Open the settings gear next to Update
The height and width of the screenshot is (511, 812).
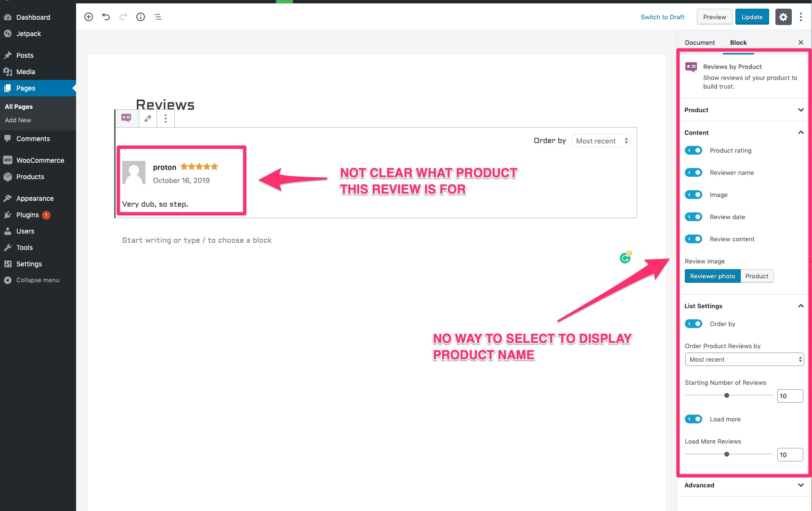click(x=783, y=16)
